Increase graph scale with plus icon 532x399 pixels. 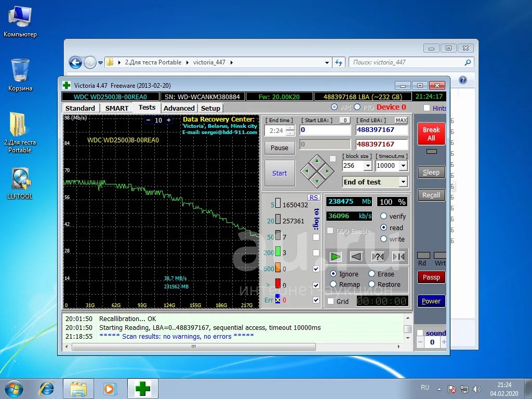coord(169,120)
